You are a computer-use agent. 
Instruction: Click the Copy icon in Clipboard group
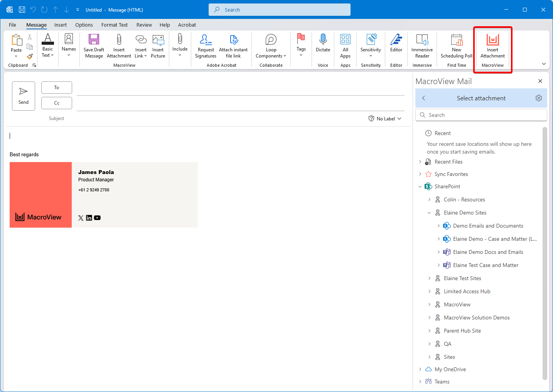click(30, 47)
